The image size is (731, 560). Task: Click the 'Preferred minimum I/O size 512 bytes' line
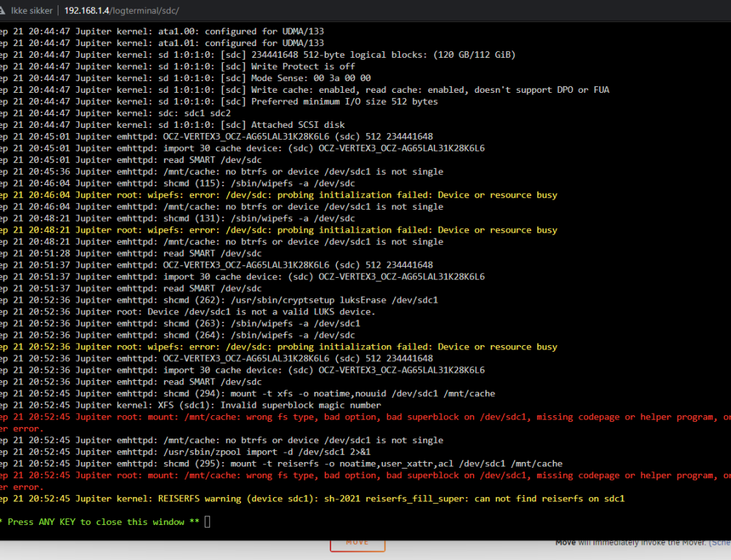click(x=219, y=101)
